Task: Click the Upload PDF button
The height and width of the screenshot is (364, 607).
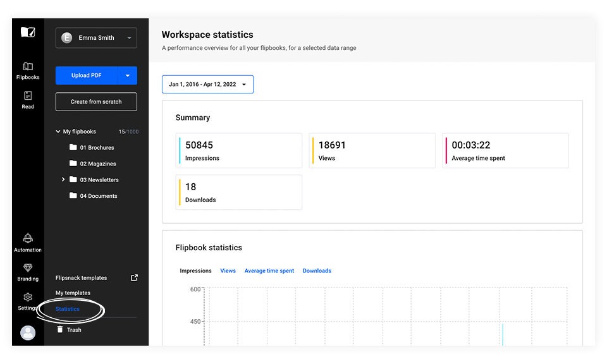Action: click(87, 75)
